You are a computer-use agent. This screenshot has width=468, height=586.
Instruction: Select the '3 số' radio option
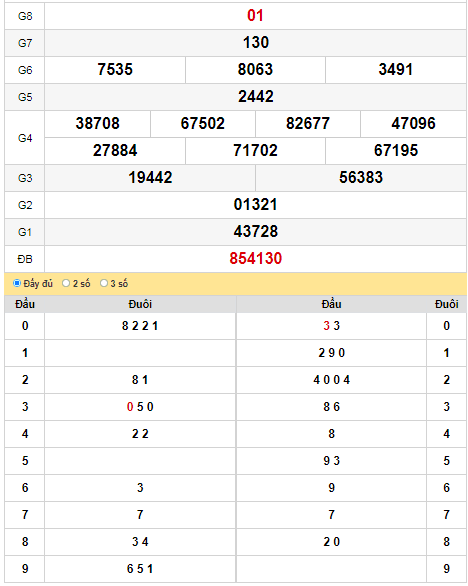pyautogui.click(x=104, y=283)
